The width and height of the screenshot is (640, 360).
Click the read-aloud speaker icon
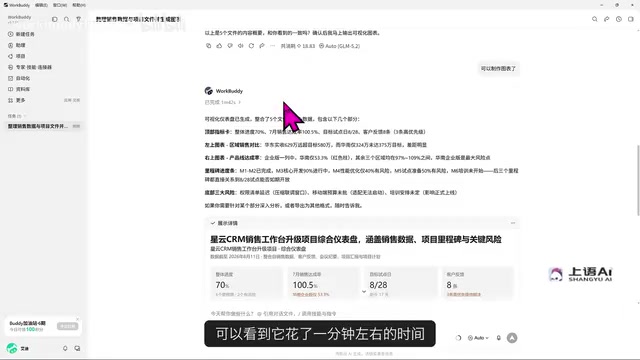point(240,46)
